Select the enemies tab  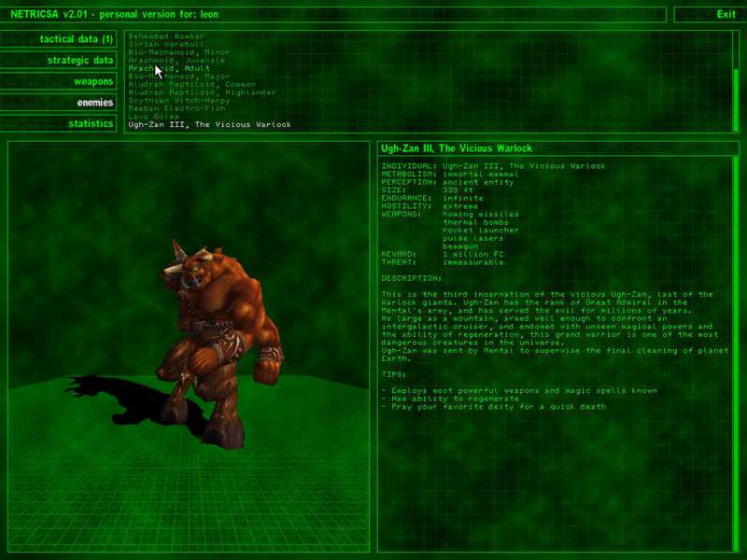tap(58, 103)
